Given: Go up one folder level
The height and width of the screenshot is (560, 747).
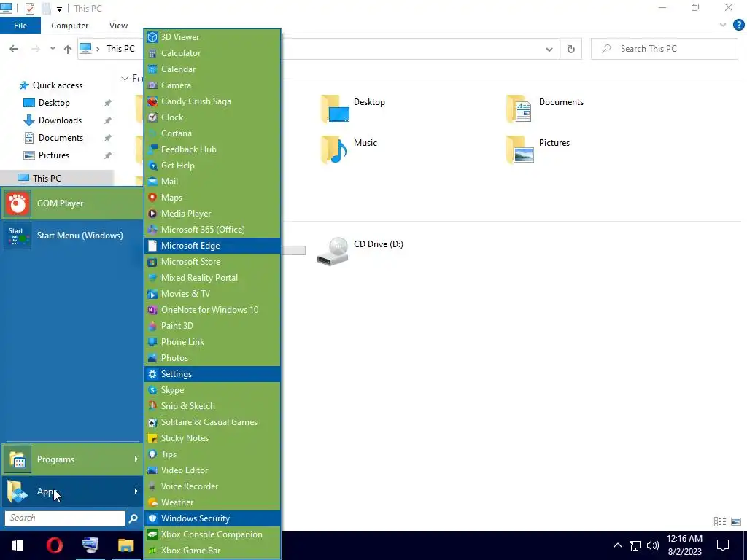Looking at the screenshot, I should click(68, 49).
